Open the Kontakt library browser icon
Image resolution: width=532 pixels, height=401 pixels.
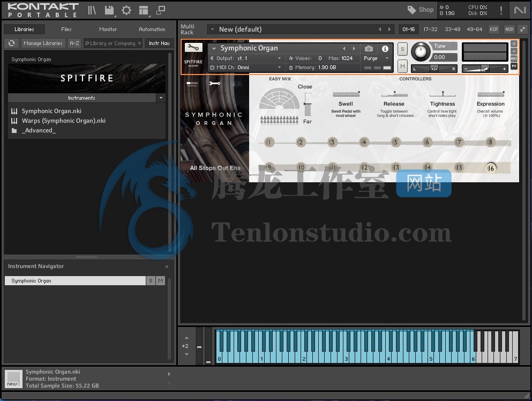coord(92,10)
